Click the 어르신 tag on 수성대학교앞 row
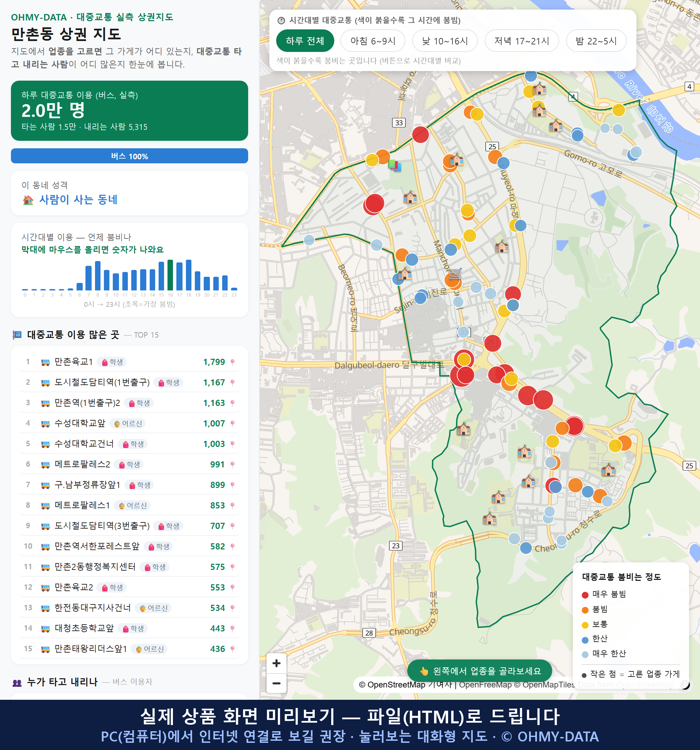This screenshot has height=750, width=700. [128, 424]
